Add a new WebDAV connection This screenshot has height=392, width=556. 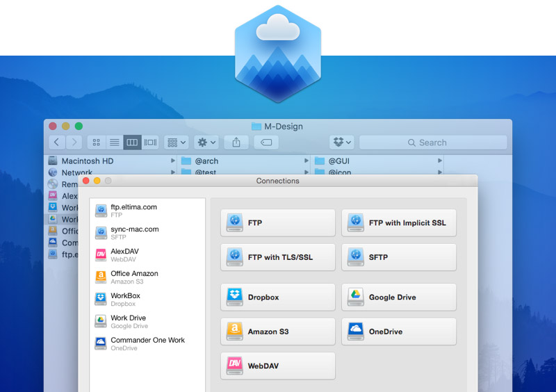(277, 366)
